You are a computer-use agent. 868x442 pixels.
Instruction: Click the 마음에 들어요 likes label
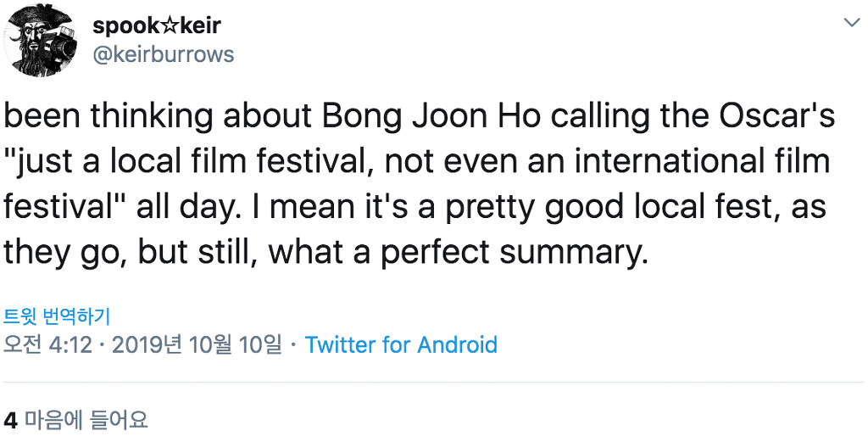click(86, 419)
